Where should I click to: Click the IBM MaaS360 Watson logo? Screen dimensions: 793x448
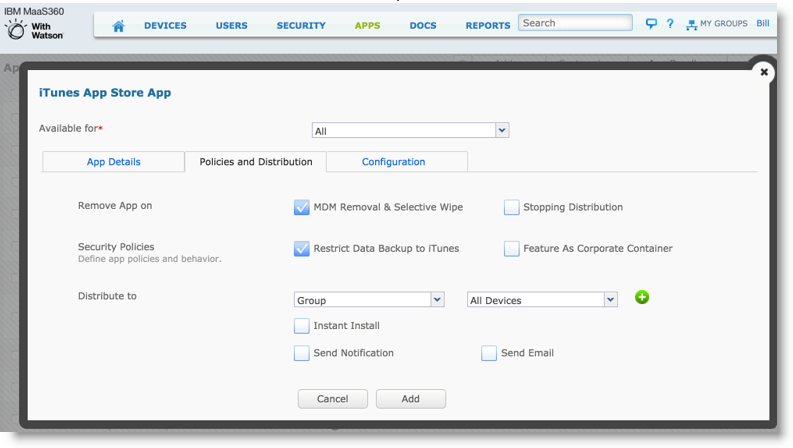click(34, 24)
